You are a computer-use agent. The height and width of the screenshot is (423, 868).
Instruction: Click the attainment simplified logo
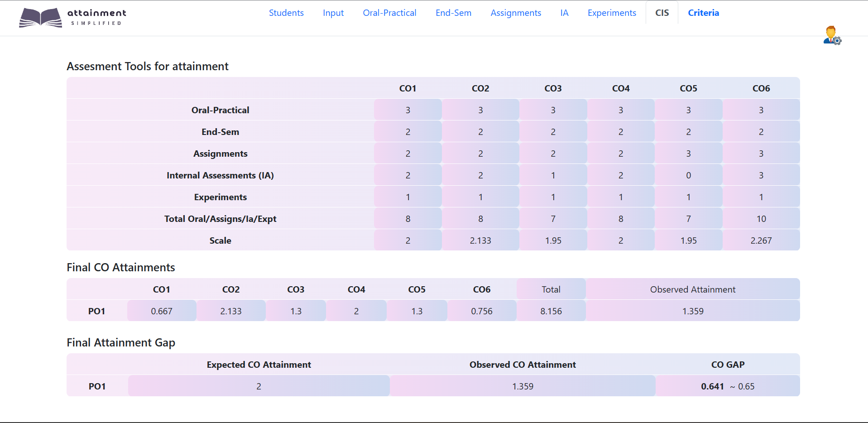click(72, 18)
